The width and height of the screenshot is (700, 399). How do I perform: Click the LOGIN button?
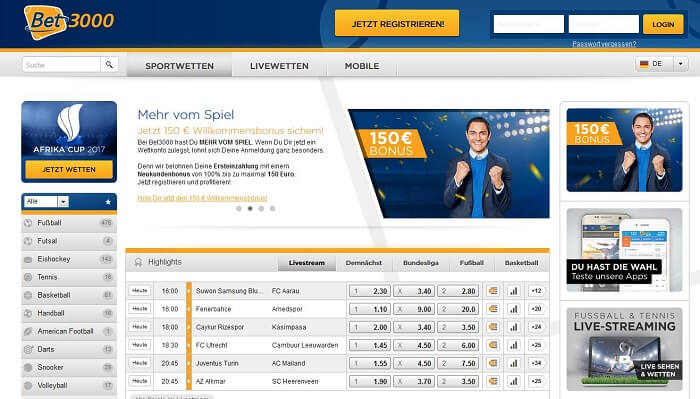pyautogui.click(x=663, y=24)
